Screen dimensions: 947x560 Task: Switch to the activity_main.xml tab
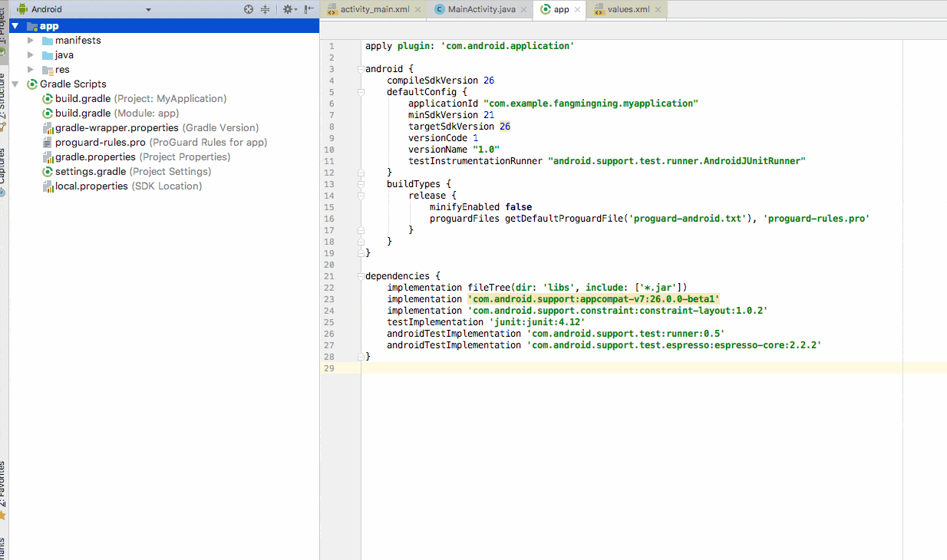pyautogui.click(x=373, y=10)
